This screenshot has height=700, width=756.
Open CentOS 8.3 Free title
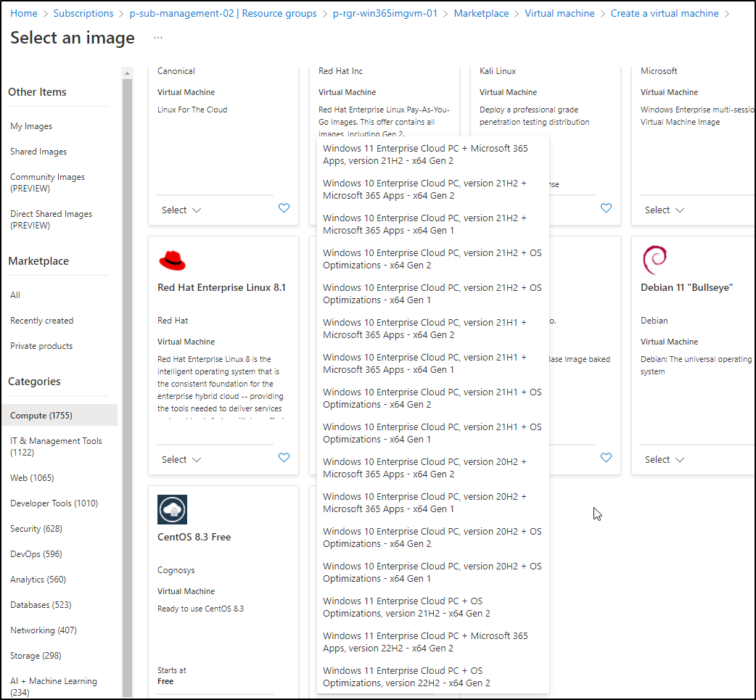coord(194,537)
